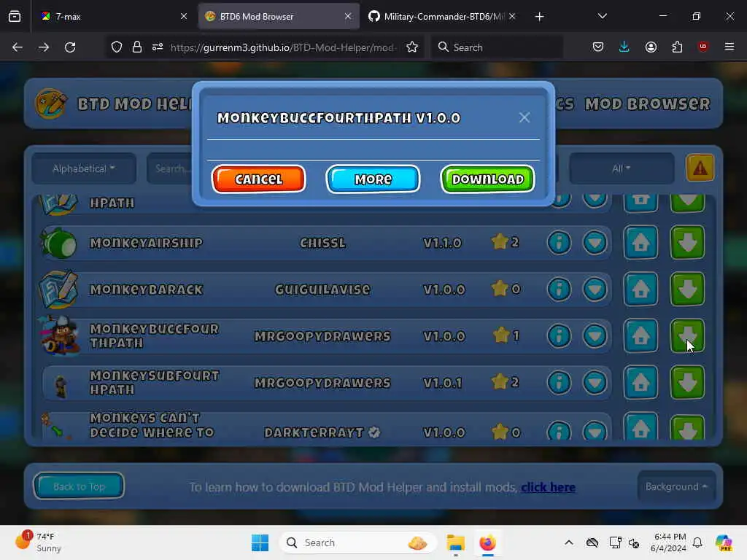This screenshot has width=747, height=560.
Task: Open the extensions puzzle icon
Action: pos(677,47)
